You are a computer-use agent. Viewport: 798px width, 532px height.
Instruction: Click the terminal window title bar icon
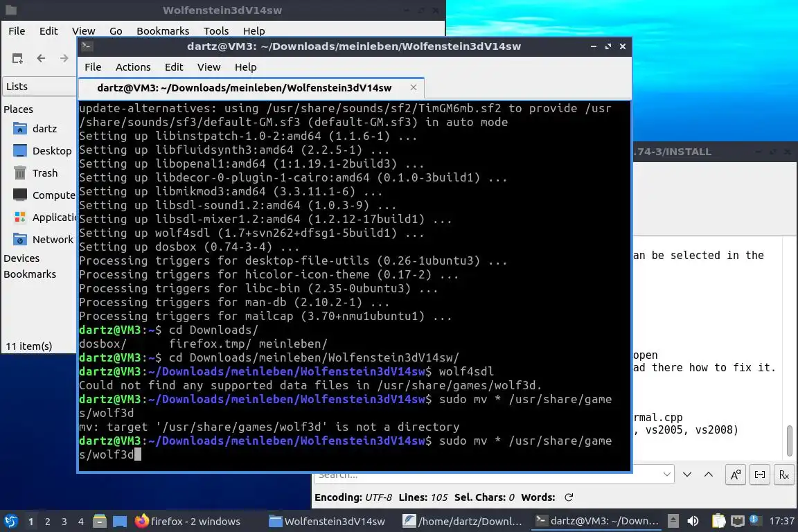[x=87, y=46]
